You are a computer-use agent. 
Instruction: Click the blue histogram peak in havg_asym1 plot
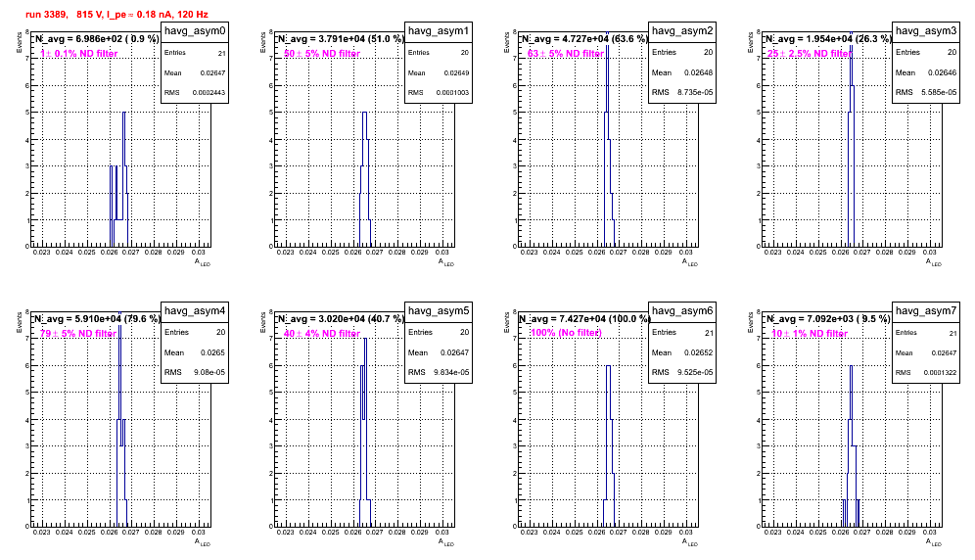coord(365,114)
